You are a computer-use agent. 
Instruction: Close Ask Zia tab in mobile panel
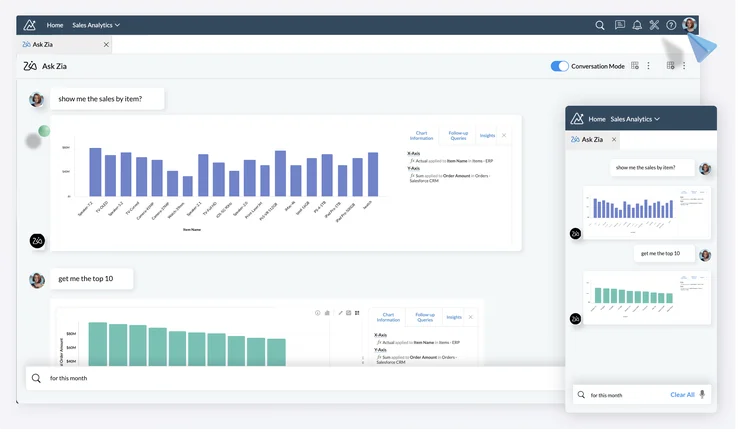point(614,140)
